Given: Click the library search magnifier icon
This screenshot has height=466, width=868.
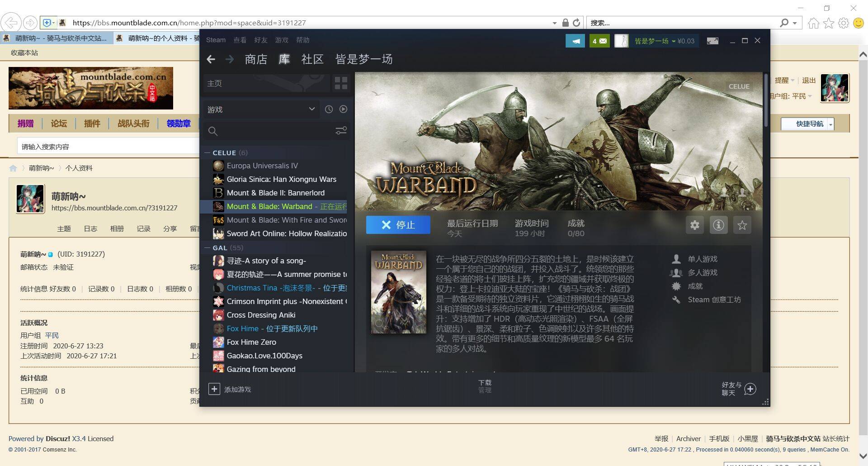Looking at the screenshot, I should (213, 131).
